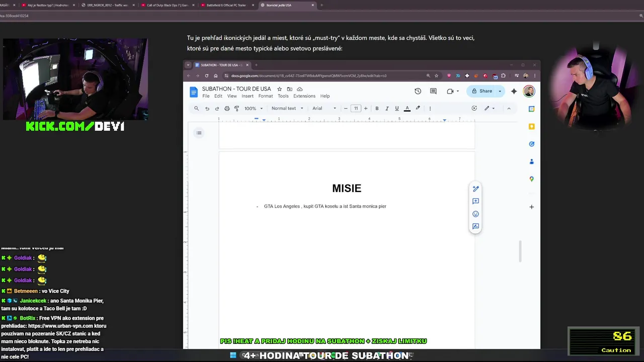Viewport: 644px width, 362px height.
Task: Open the Arial font dropdown
Action: [324, 108]
